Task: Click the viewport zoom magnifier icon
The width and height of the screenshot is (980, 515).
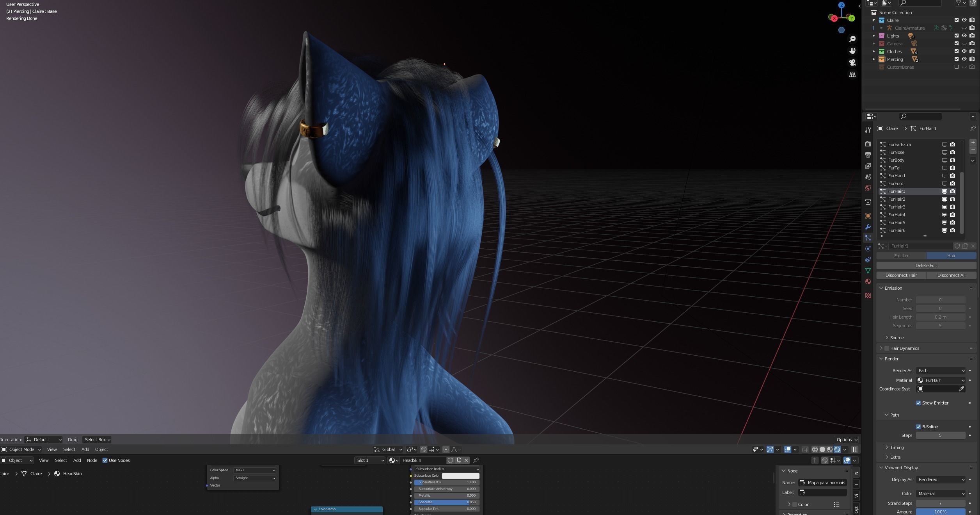Action: pos(852,39)
